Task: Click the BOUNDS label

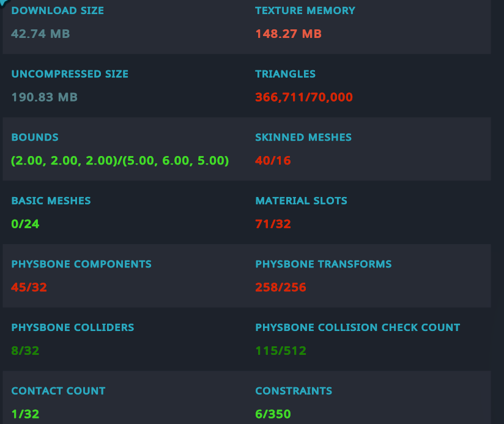Action: pyautogui.click(x=35, y=137)
